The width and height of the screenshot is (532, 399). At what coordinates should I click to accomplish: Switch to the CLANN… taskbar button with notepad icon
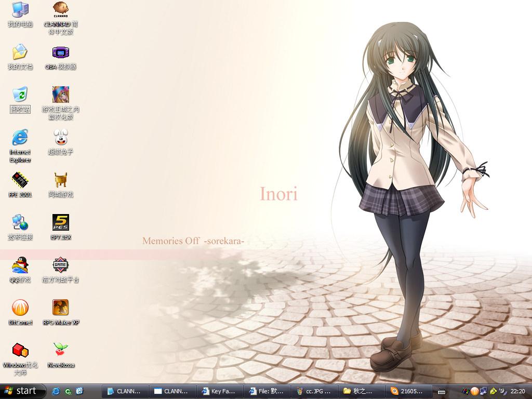coord(125,392)
